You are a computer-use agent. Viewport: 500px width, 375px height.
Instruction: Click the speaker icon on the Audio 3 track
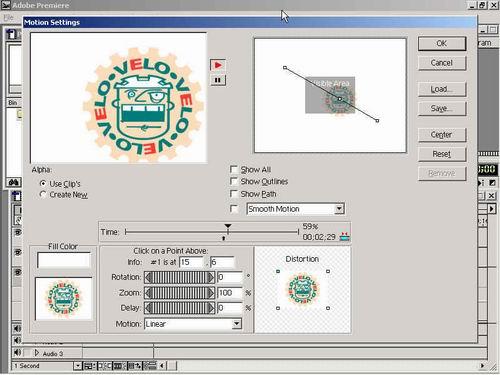[x=17, y=353]
